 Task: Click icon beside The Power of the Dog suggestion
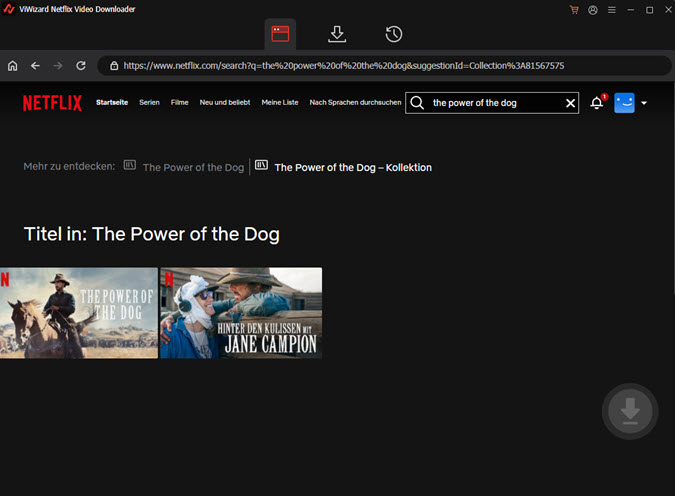tap(130, 165)
